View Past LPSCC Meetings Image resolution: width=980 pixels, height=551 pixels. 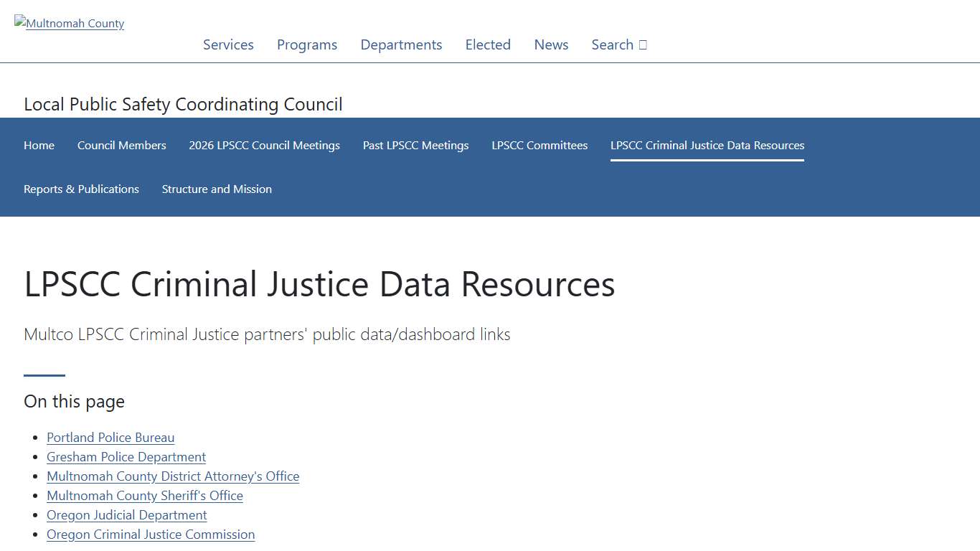pos(415,145)
